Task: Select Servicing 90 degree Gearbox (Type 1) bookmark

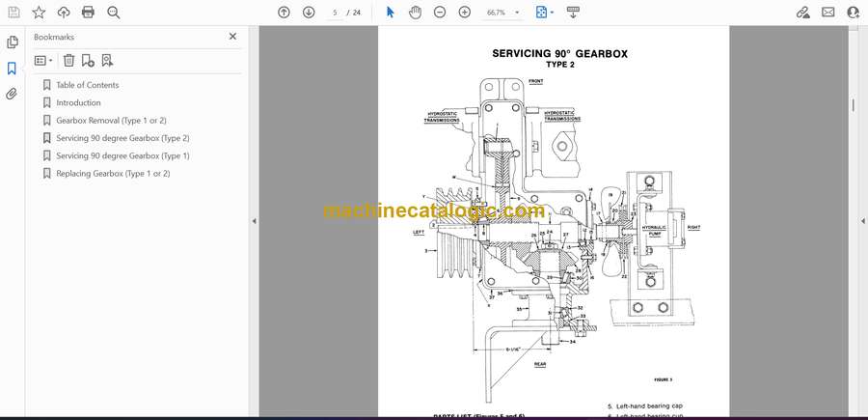Action: pos(122,155)
